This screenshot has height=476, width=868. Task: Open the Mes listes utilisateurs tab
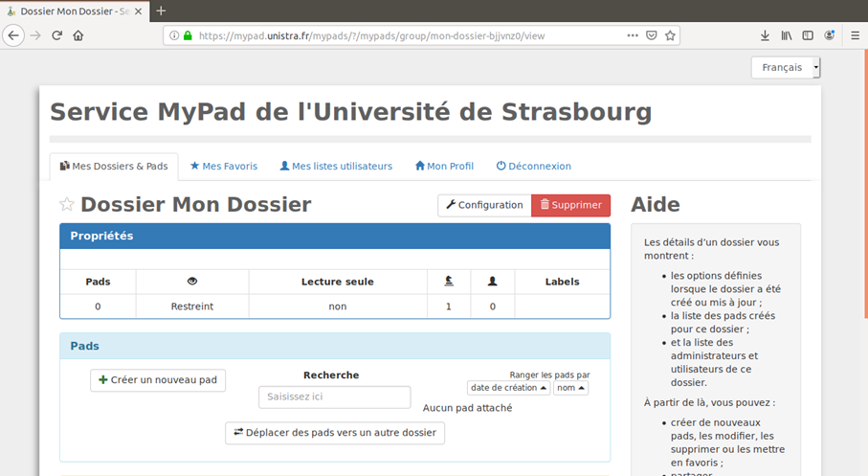point(336,167)
